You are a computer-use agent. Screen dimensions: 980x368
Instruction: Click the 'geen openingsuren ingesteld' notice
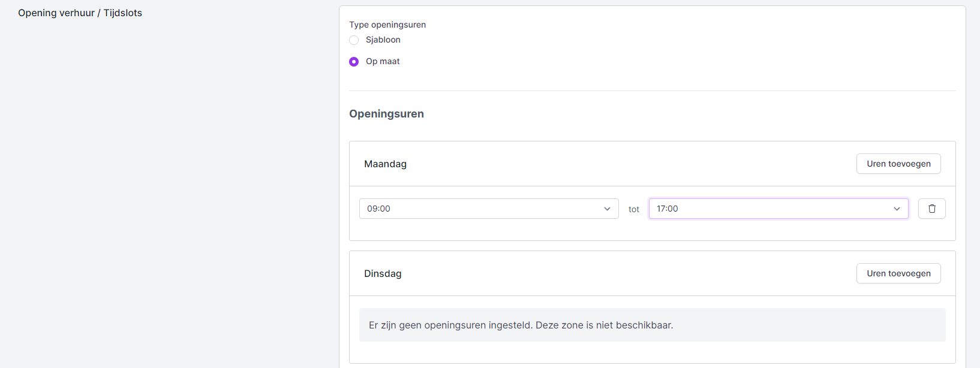(521, 325)
